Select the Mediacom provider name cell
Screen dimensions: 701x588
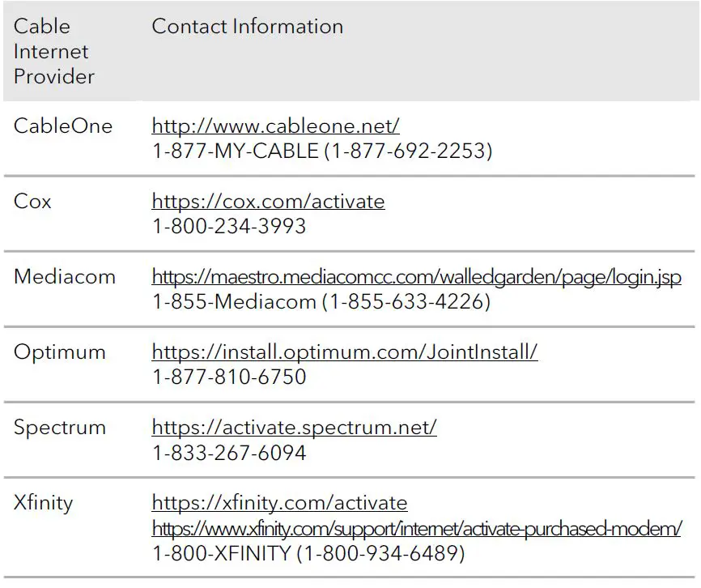click(65, 277)
